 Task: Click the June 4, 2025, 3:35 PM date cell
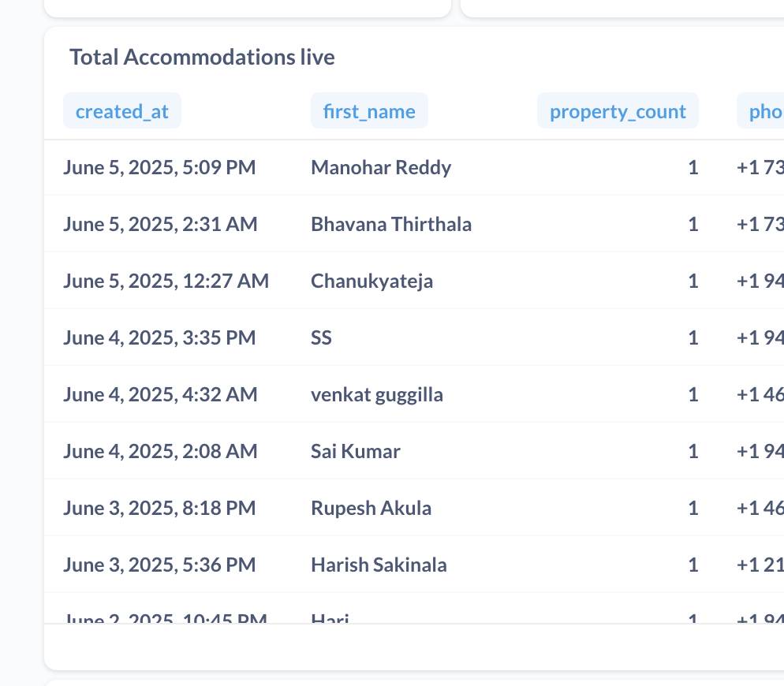point(159,338)
